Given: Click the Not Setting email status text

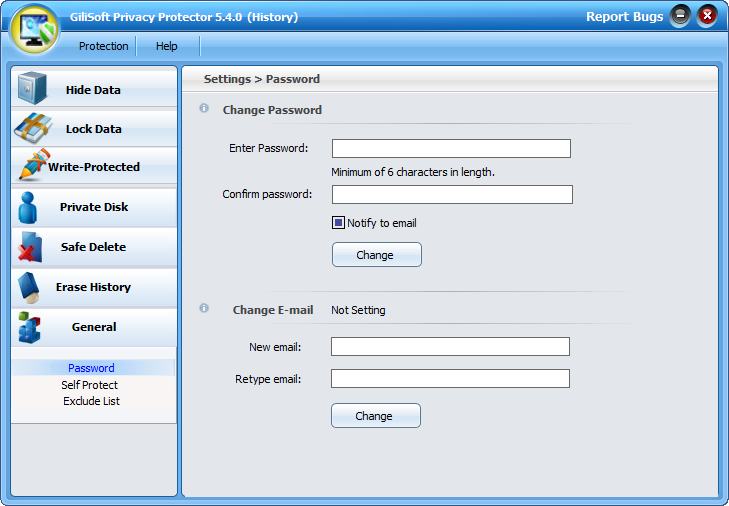Looking at the screenshot, I should click(358, 310).
